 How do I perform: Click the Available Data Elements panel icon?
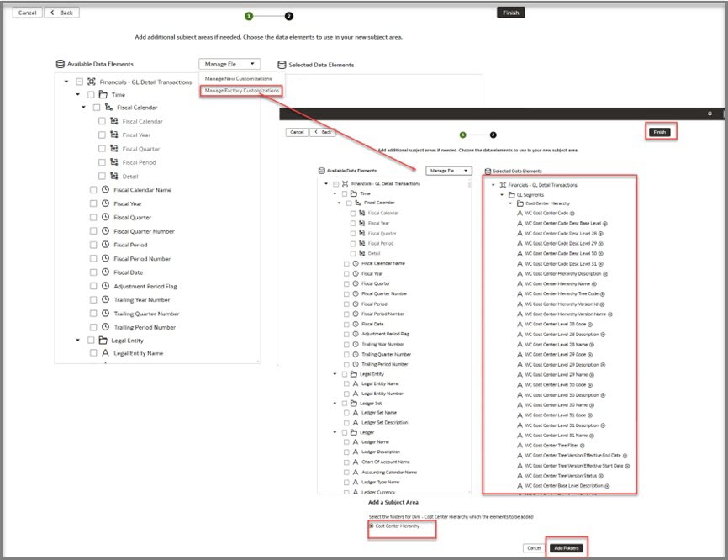60,63
